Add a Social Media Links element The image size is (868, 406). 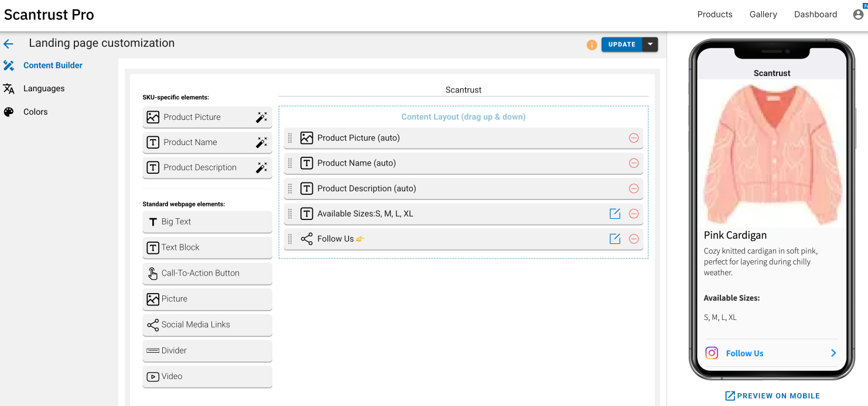click(x=207, y=325)
